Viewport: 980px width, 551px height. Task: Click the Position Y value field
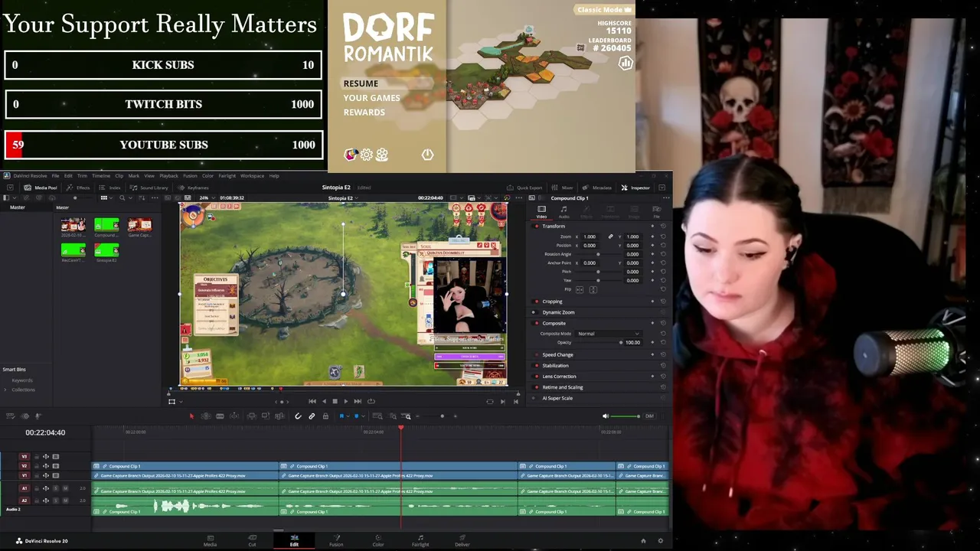(x=632, y=246)
